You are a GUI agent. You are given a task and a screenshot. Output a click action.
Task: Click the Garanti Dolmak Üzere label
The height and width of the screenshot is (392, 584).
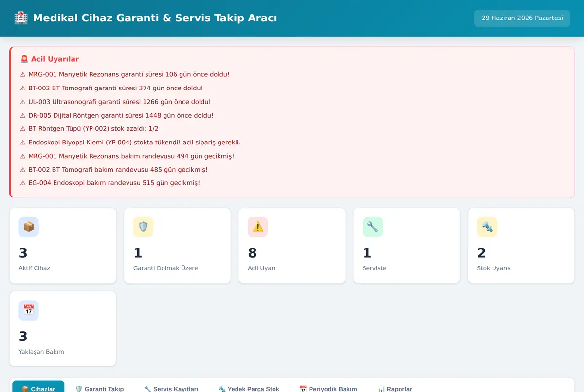165,268
